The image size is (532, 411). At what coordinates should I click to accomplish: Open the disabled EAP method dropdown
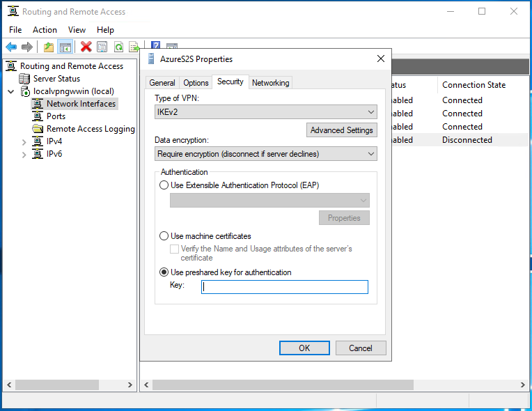tap(269, 200)
